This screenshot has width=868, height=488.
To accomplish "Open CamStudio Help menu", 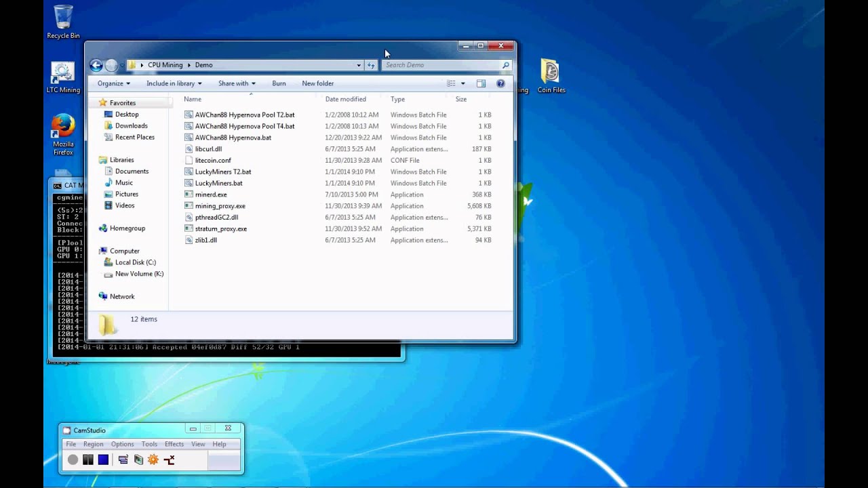I will [219, 444].
